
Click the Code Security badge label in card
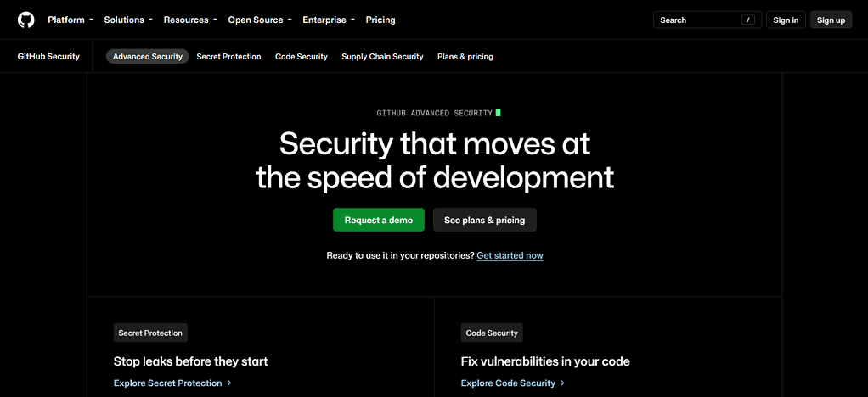[x=492, y=333]
